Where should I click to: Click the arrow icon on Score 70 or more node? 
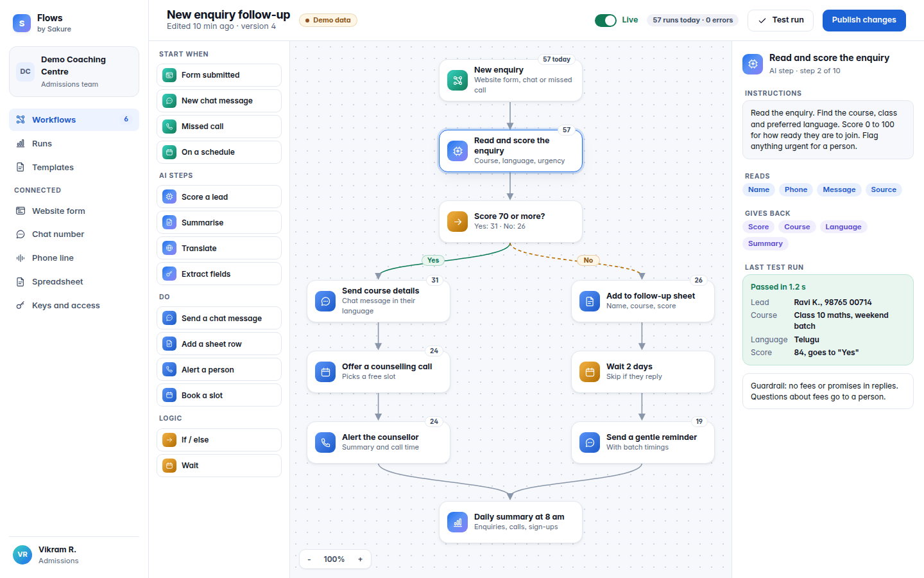pyautogui.click(x=458, y=222)
